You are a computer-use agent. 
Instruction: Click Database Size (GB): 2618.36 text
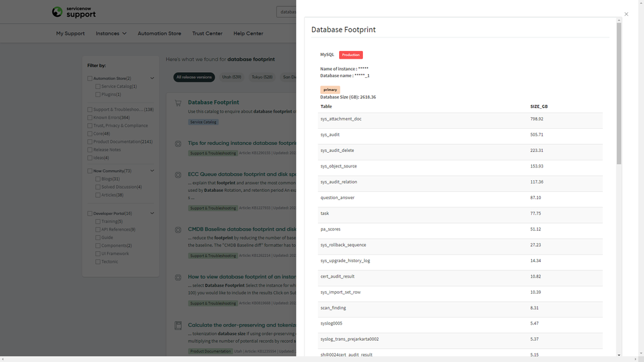click(348, 97)
